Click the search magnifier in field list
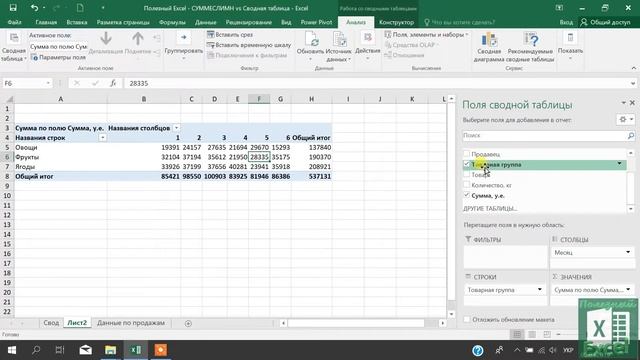Viewport: 640px width, 360px height. [631, 136]
